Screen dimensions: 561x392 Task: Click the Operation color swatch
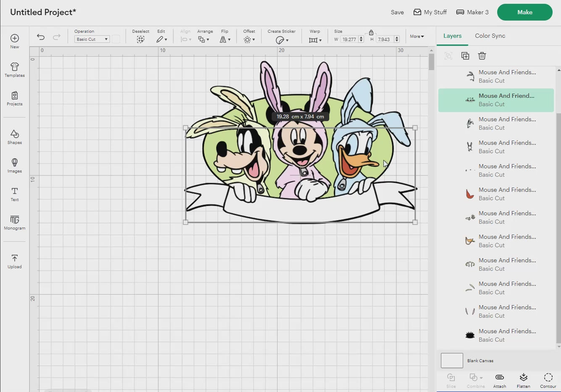tap(116, 39)
